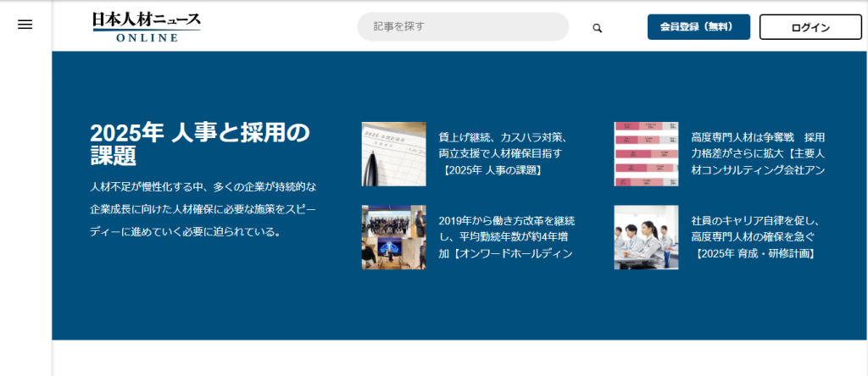868x376 pixels.
Task: Open the uniformed trainees classroom thumbnail
Action: (x=646, y=237)
